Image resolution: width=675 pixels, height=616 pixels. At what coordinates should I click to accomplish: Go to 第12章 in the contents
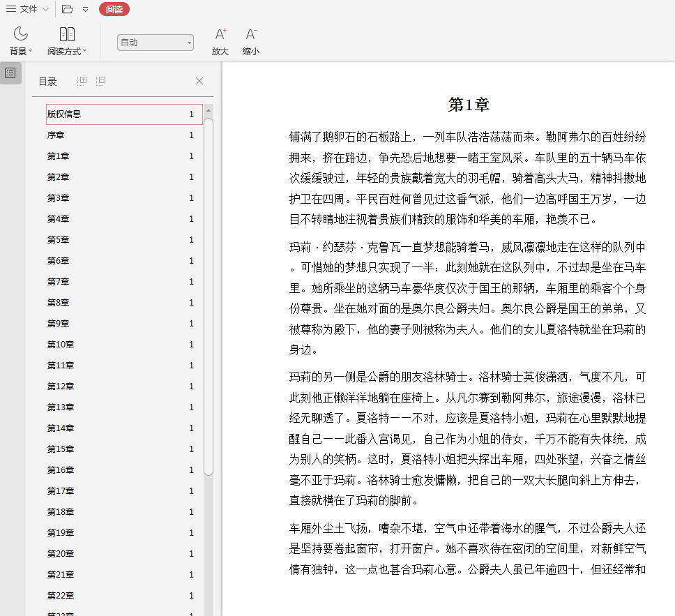[x=124, y=386]
